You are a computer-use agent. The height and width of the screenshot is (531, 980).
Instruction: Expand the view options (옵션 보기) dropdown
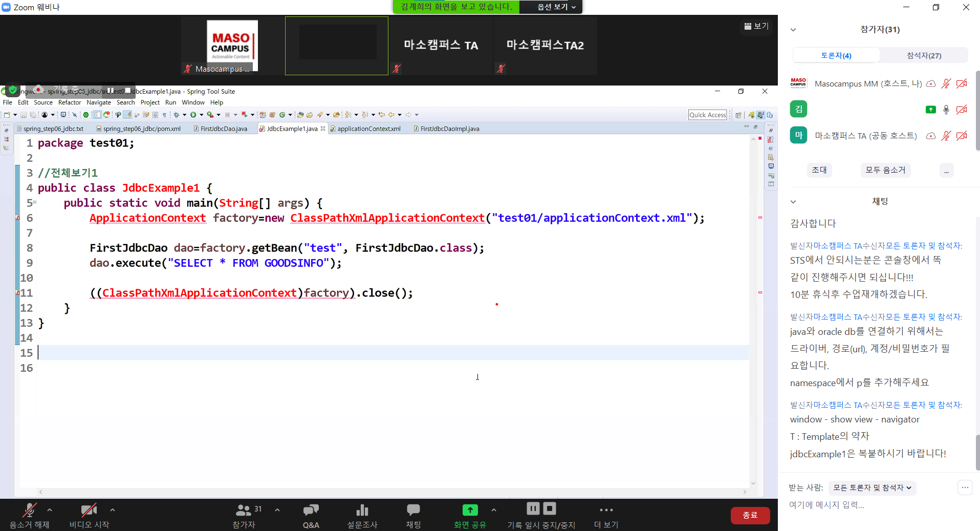tap(556, 7)
